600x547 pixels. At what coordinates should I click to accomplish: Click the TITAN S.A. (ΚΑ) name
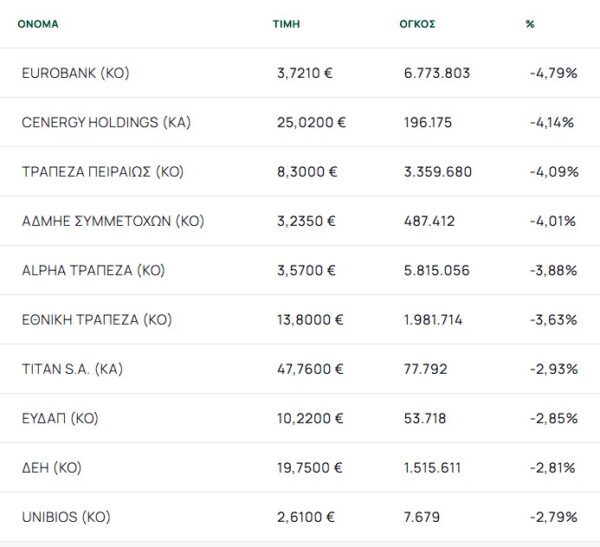72,369
